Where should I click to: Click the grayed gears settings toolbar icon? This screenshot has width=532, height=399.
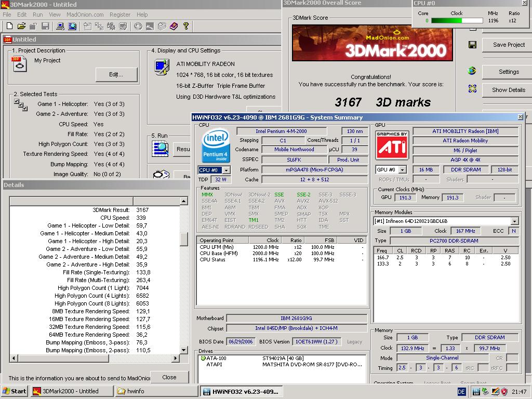pyautogui.click(x=111, y=26)
